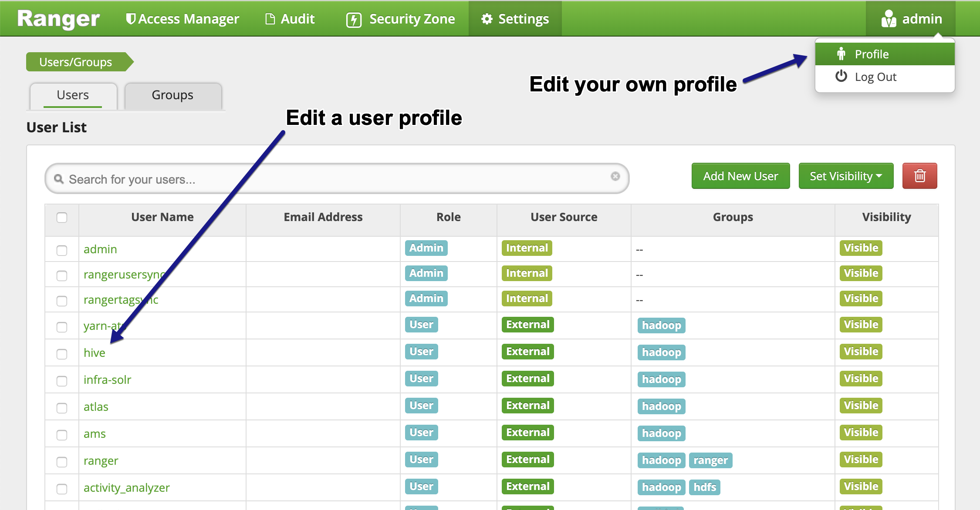Open the Users tab
The width and height of the screenshot is (980, 510).
point(73,95)
